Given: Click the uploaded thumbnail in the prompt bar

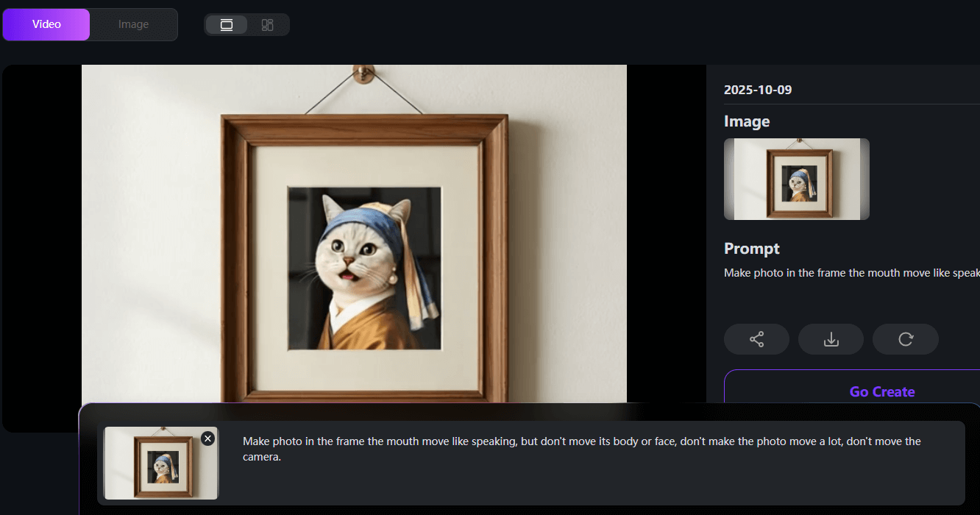Looking at the screenshot, I should tap(161, 464).
